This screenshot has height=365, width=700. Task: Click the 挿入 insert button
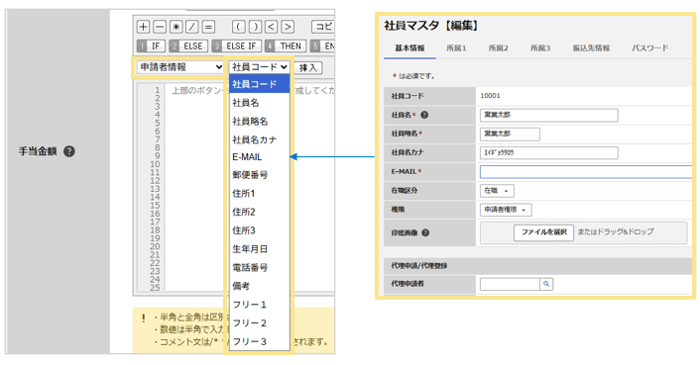coord(308,68)
